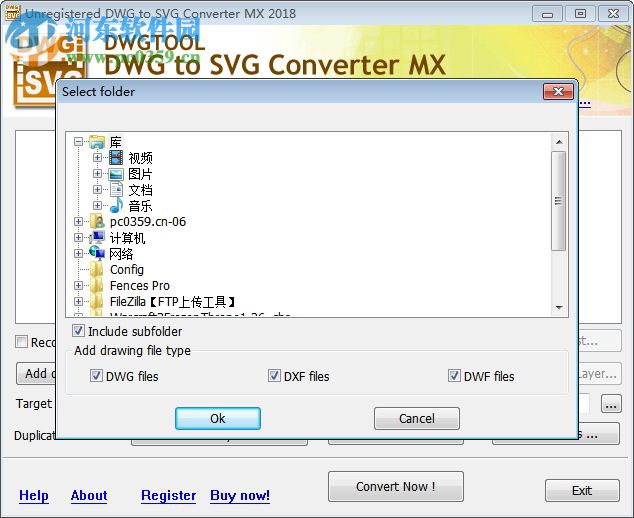Click the partially hidden Layer... button
Viewport: 634px width, 518px height.
coord(600,374)
